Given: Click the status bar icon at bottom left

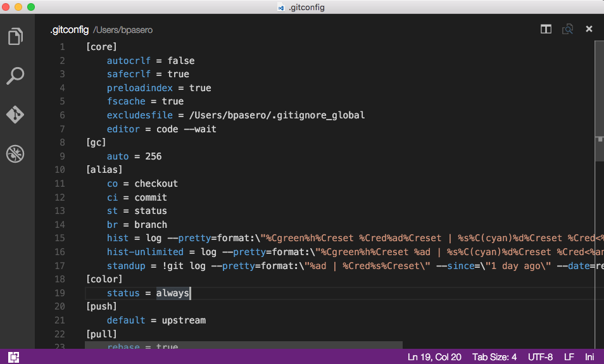Looking at the screenshot, I should tap(14, 357).
